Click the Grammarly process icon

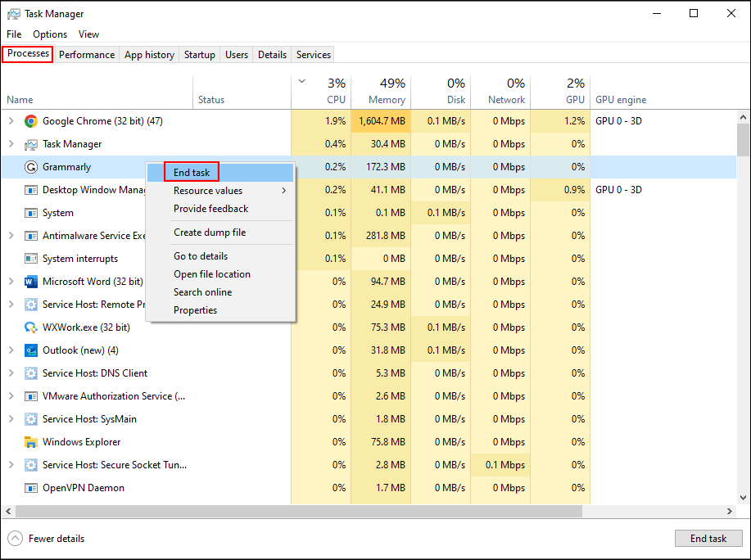[30, 166]
